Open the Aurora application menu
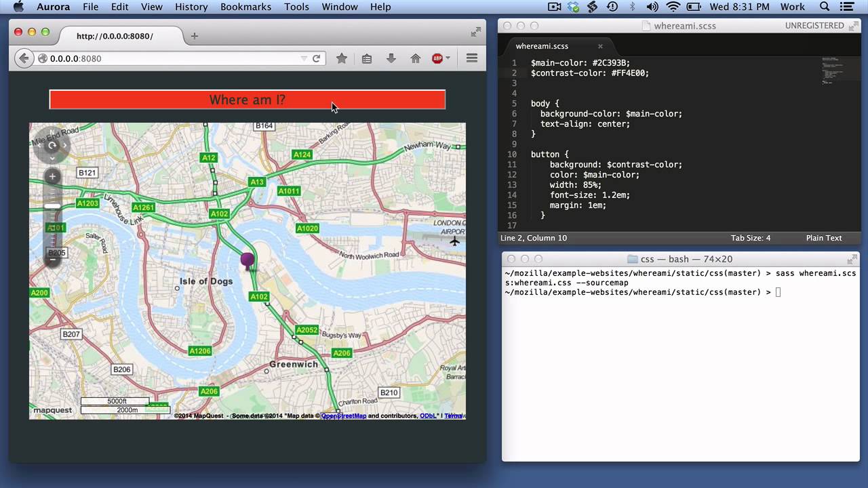This screenshot has height=488, width=868. 53,7
